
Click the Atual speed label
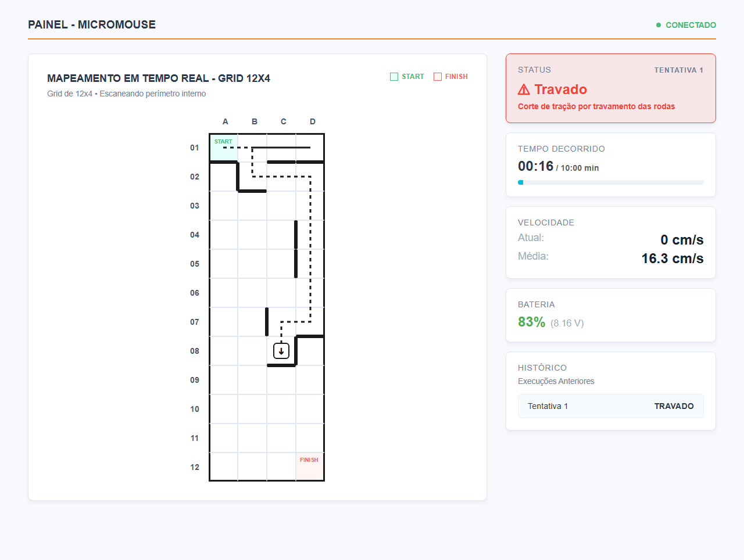pyautogui.click(x=531, y=238)
